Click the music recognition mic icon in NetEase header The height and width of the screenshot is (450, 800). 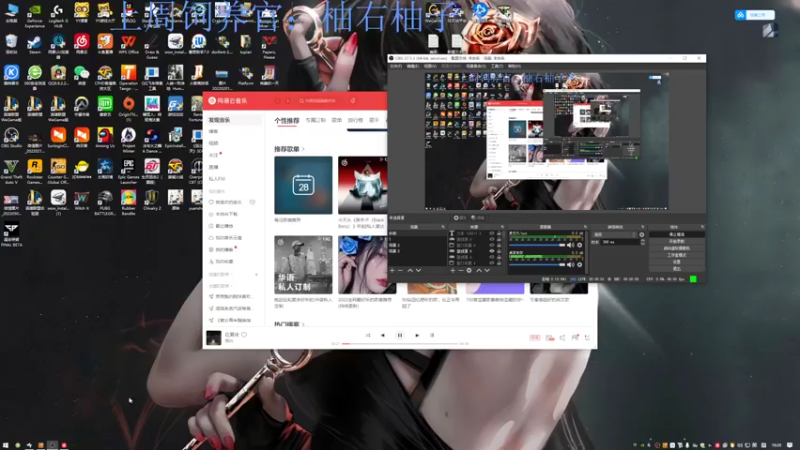[x=353, y=101]
